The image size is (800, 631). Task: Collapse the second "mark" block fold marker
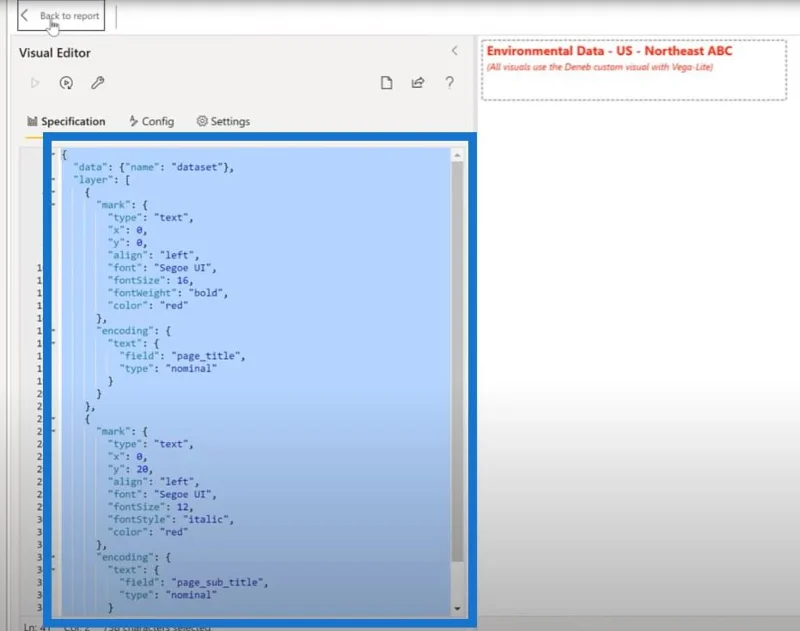coord(53,431)
